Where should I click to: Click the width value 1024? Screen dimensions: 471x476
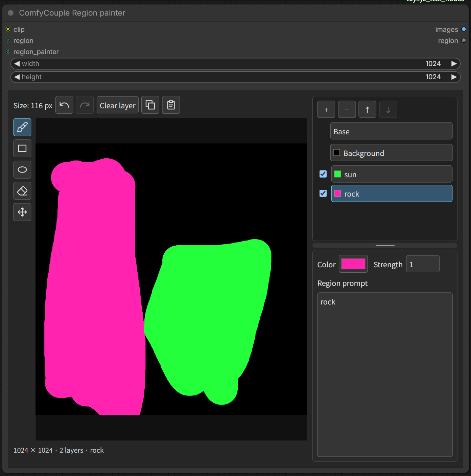[x=433, y=64]
